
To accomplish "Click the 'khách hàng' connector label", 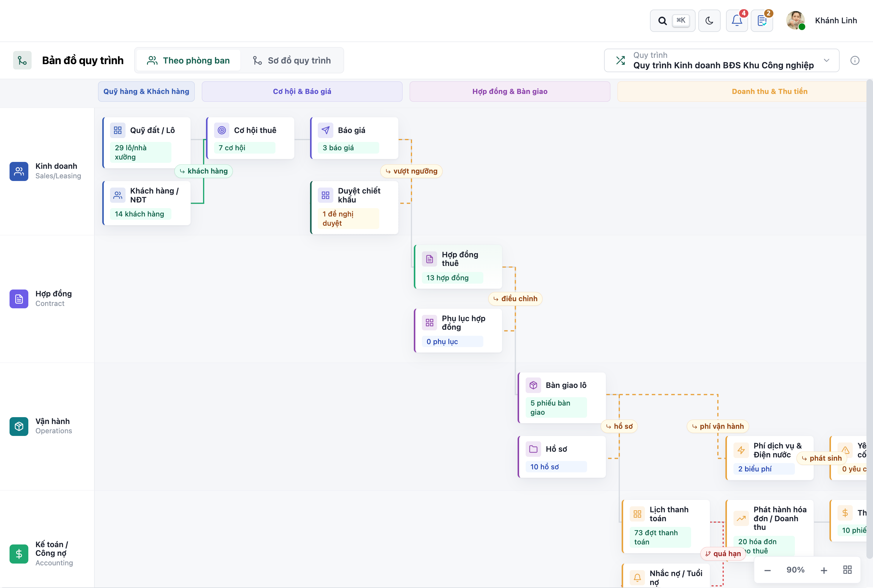I will [x=204, y=171].
